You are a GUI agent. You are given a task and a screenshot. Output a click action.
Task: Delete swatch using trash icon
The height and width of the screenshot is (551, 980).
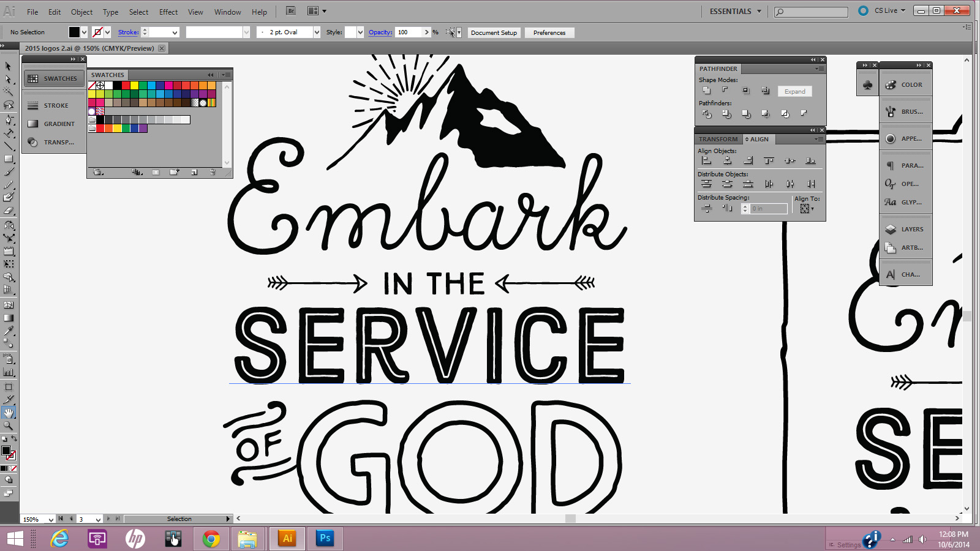pyautogui.click(x=213, y=173)
